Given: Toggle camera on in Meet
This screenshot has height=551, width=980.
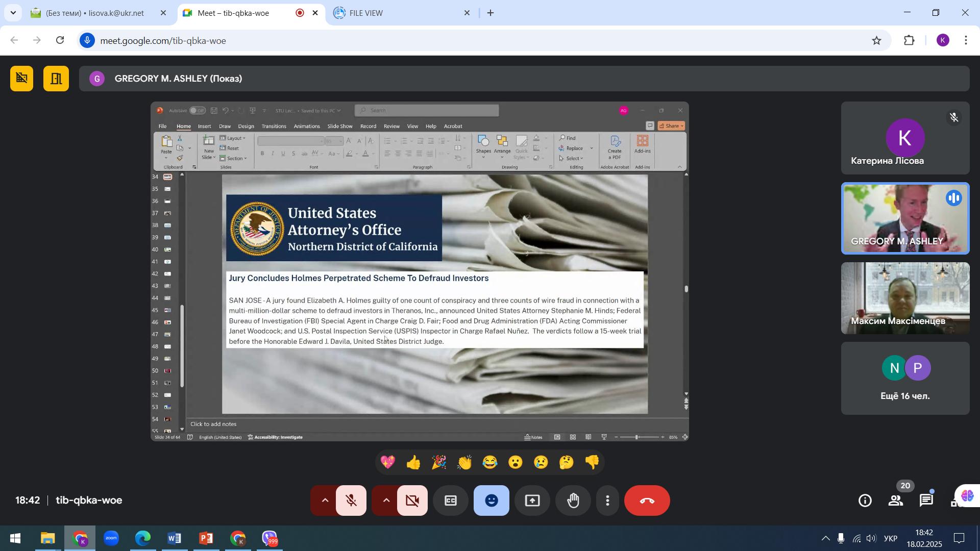Looking at the screenshot, I should point(412,500).
